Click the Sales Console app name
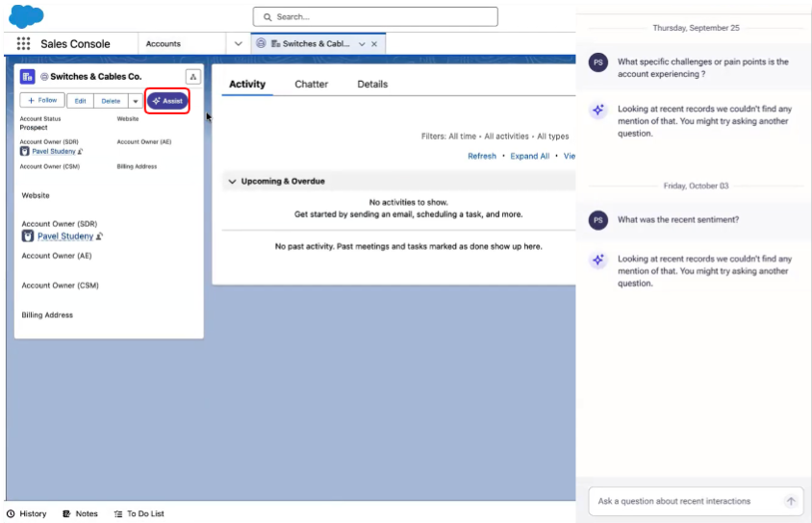Viewport: 812px width, 523px height. tap(75, 44)
